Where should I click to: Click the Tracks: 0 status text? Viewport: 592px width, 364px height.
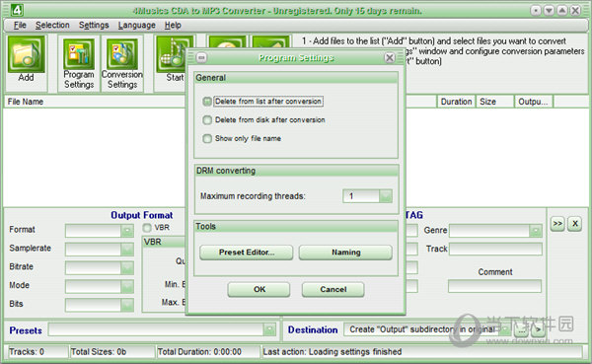(27, 352)
